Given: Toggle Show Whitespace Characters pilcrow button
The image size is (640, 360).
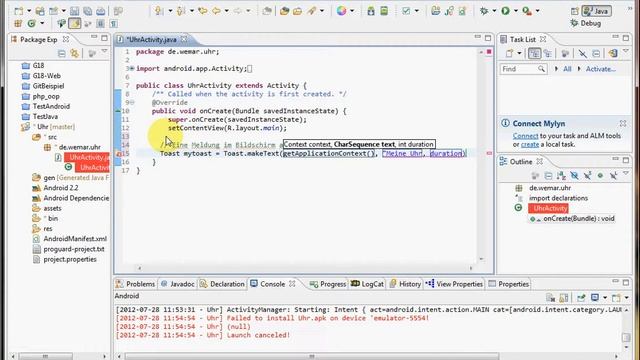Looking at the screenshot, I should pyautogui.click(x=113, y=24).
